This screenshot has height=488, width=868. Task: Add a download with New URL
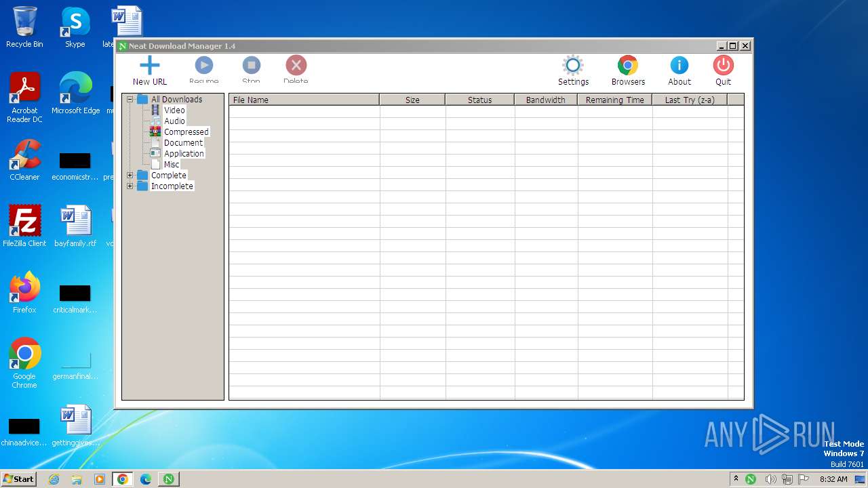(x=149, y=71)
